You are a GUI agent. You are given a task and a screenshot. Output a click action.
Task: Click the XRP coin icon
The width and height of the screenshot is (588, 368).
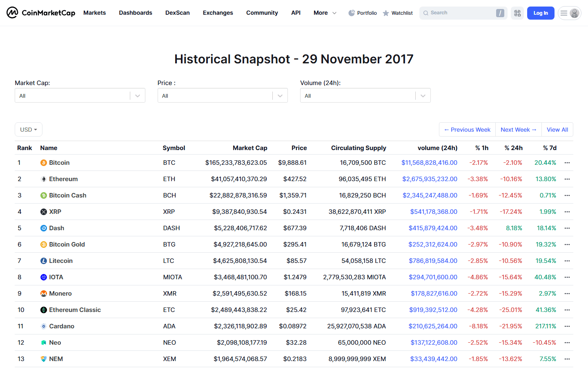(x=44, y=212)
